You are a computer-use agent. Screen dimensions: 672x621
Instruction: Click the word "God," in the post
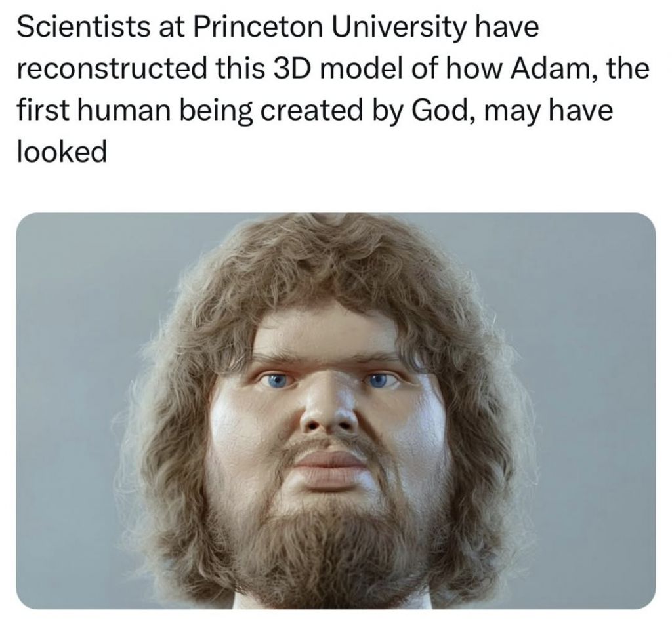(444, 111)
